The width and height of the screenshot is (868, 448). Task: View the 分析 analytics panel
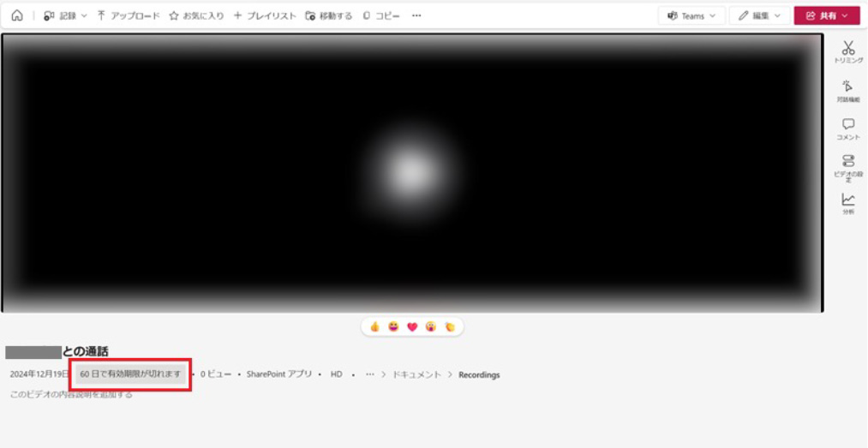(x=848, y=204)
